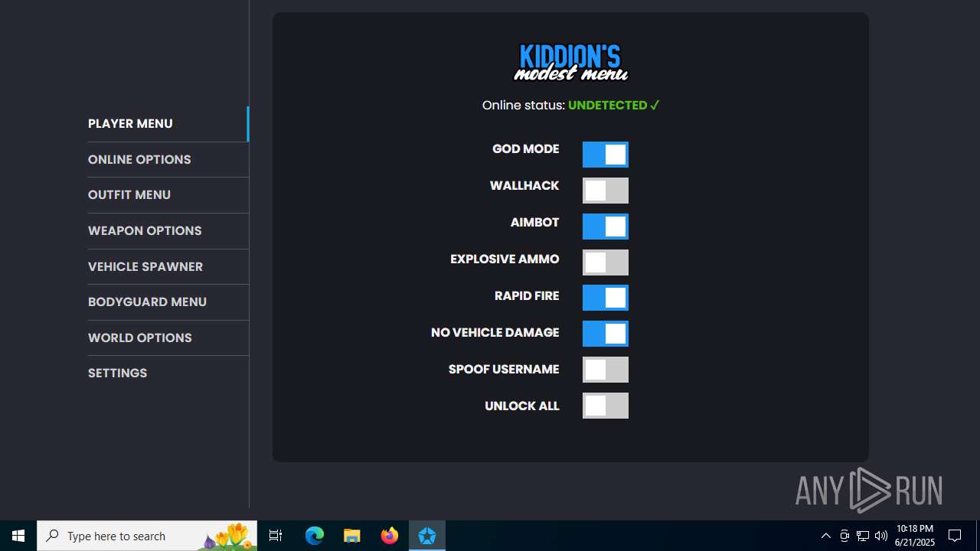Enable the Wallhack toggle
Screen dimensions: 980x551
605,191
